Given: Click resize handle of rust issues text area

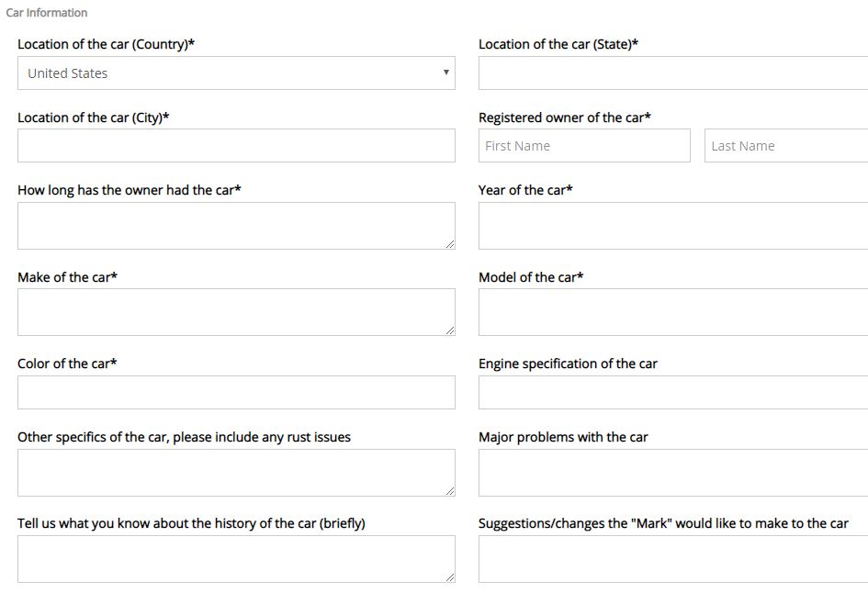Looking at the screenshot, I should pos(450,491).
